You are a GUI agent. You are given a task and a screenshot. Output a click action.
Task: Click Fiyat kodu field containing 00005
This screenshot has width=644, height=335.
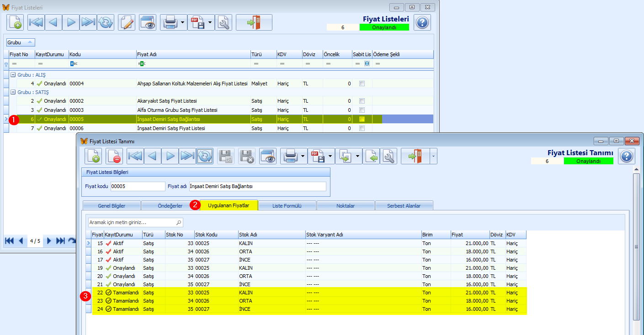coord(138,186)
